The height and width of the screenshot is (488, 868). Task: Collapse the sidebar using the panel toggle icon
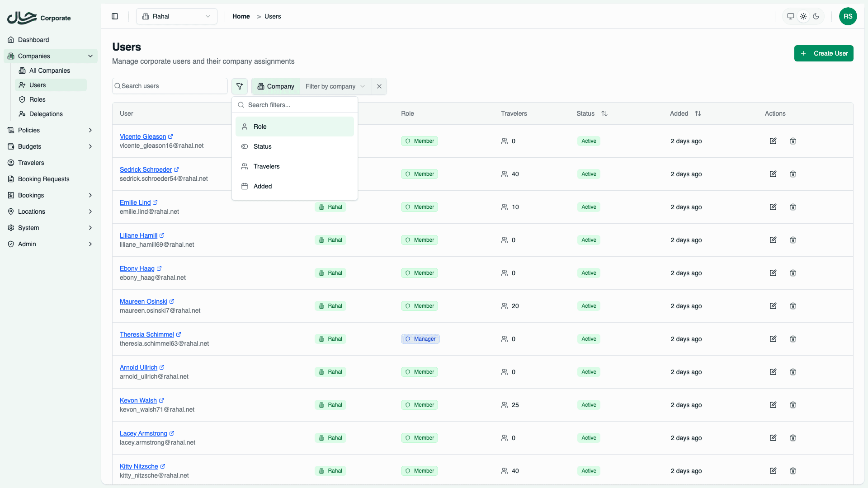[114, 16]
